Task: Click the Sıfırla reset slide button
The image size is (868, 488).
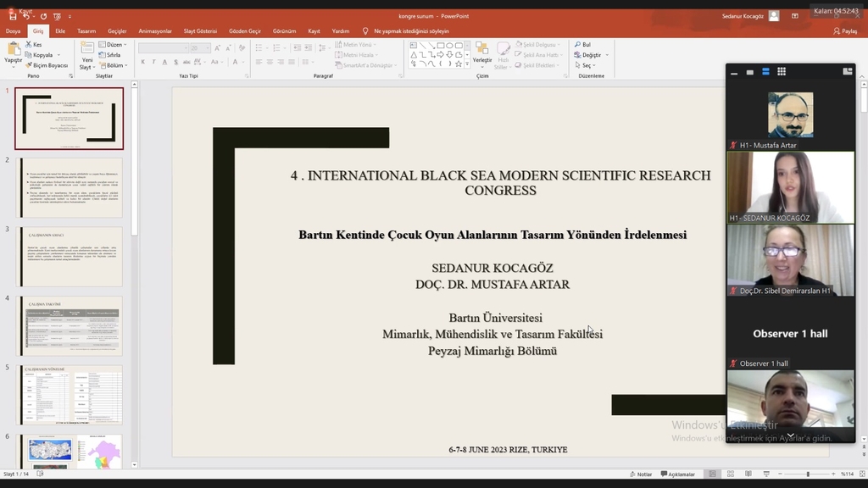Action: 109,55
